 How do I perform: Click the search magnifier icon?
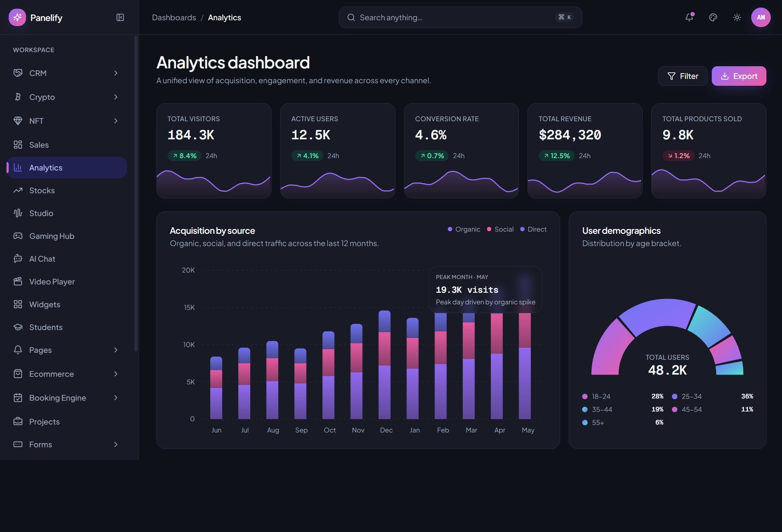tap(351, 17)
